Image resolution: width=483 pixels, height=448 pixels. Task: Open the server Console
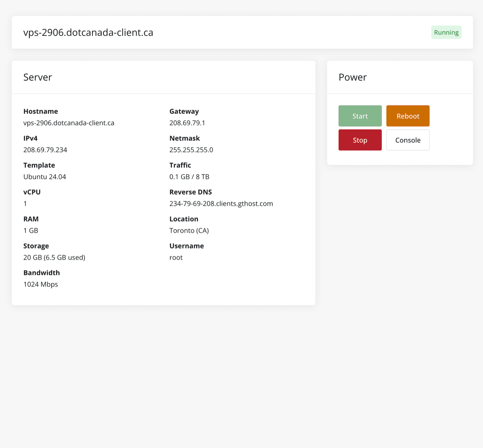coord(408,140)
